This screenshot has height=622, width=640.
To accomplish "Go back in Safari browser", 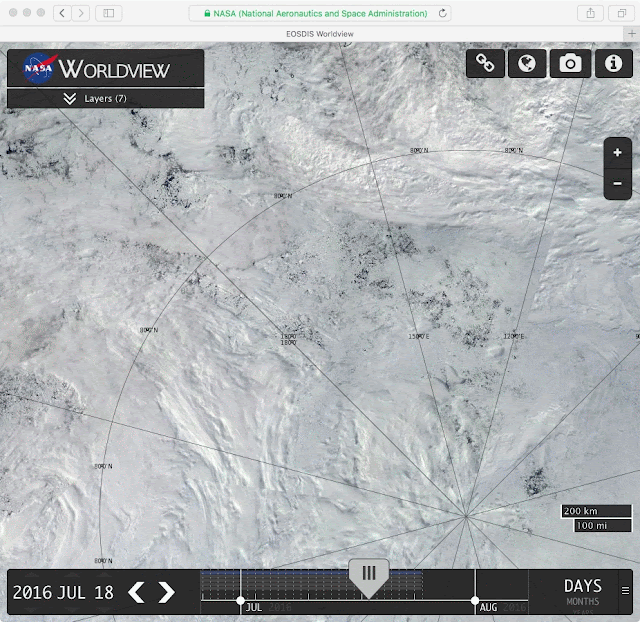I will point(62,13).
